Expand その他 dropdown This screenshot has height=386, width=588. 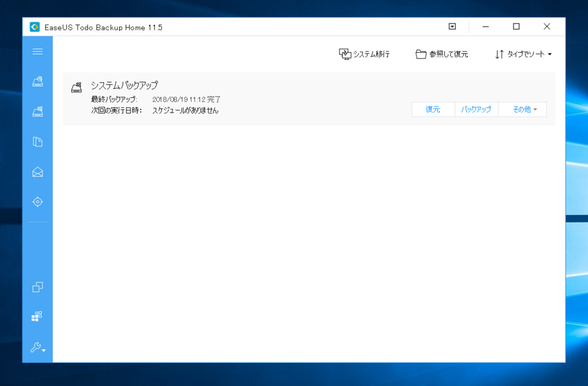[523, 110]
